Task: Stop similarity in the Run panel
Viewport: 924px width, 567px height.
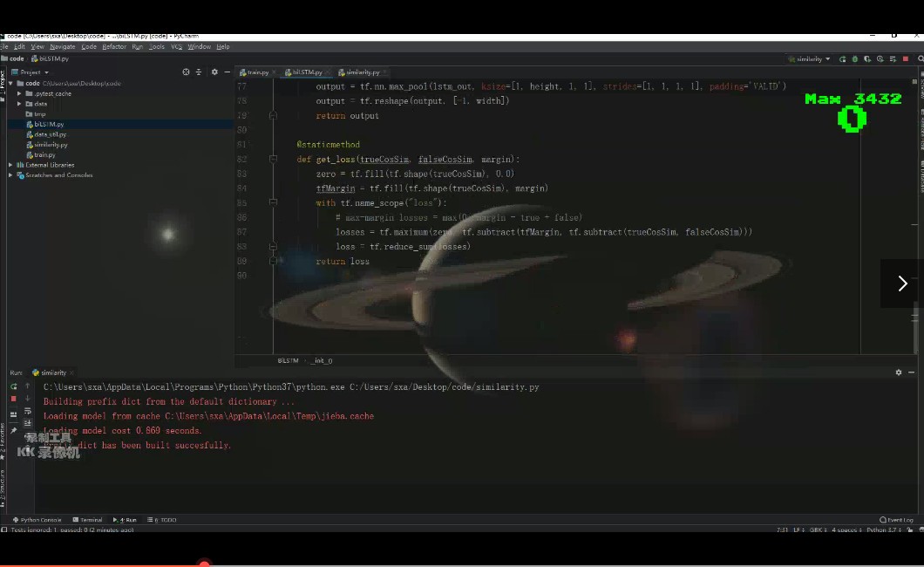Action: [14, 399]
